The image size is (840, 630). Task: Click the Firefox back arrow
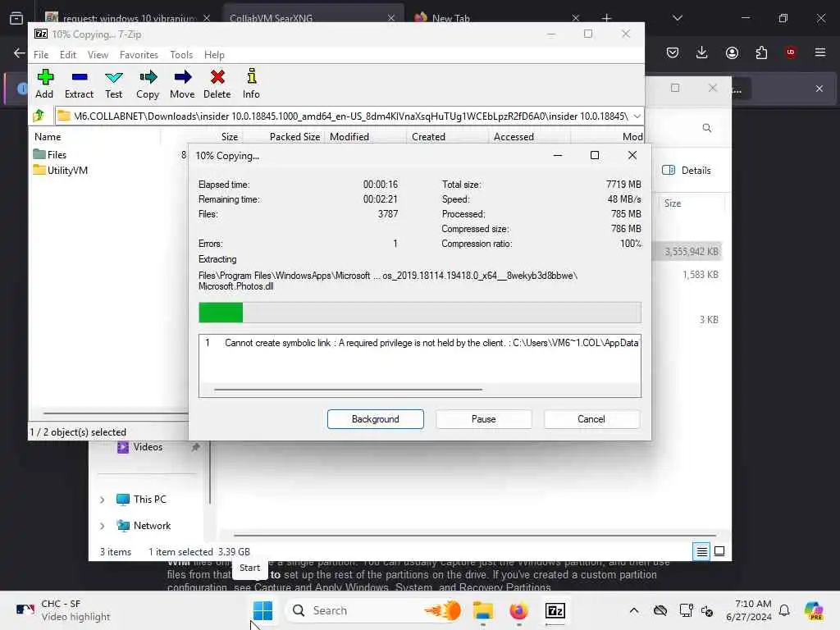(20, 52)
